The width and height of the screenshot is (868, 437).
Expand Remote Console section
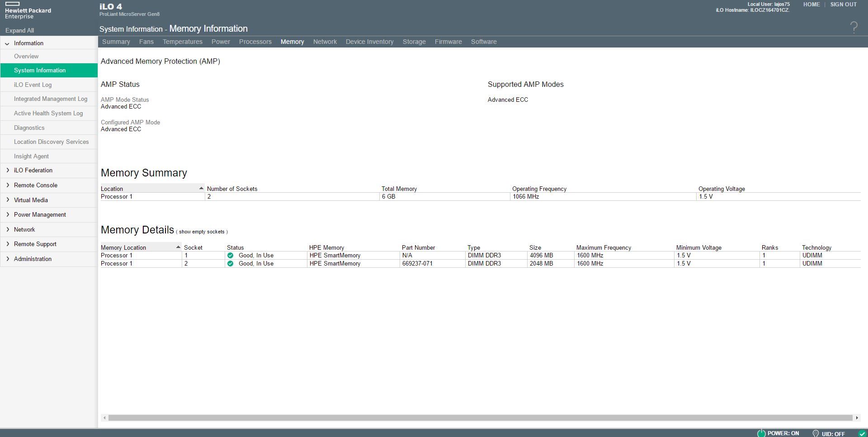8,185
